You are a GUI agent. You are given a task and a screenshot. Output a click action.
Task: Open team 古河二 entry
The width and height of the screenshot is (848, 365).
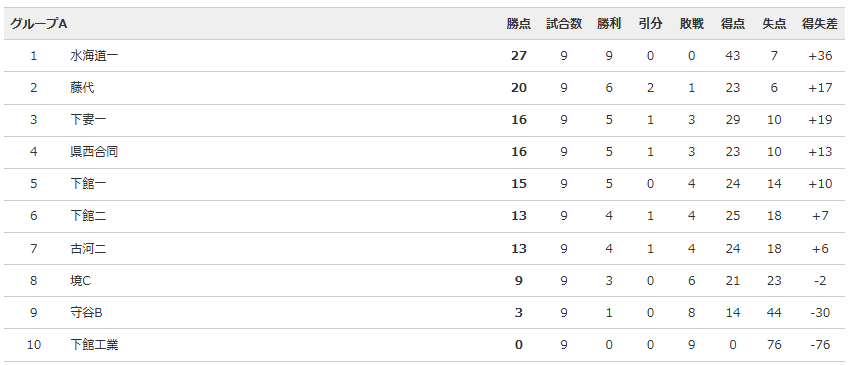point(88,248)
